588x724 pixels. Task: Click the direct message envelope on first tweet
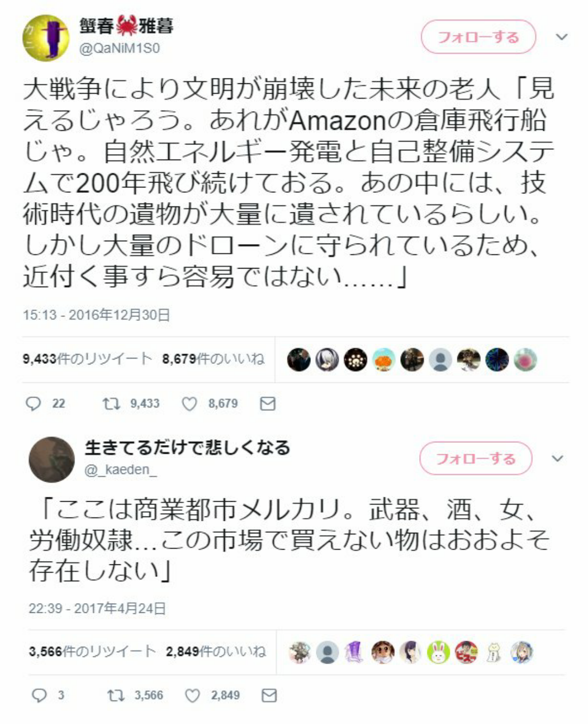(267, 404)
